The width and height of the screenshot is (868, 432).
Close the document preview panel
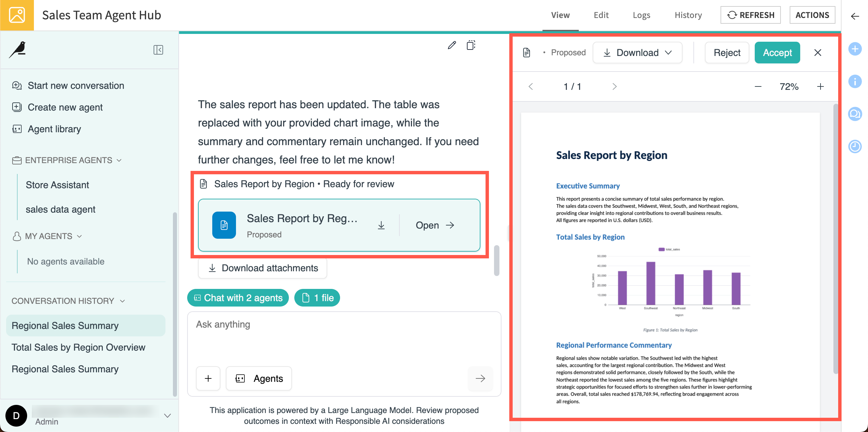[x=817, y=53]
